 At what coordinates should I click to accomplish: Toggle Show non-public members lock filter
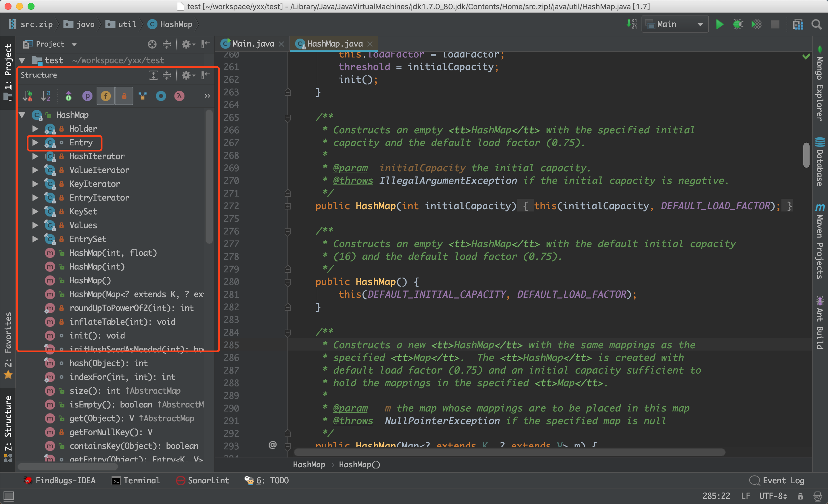click(124, 96)
